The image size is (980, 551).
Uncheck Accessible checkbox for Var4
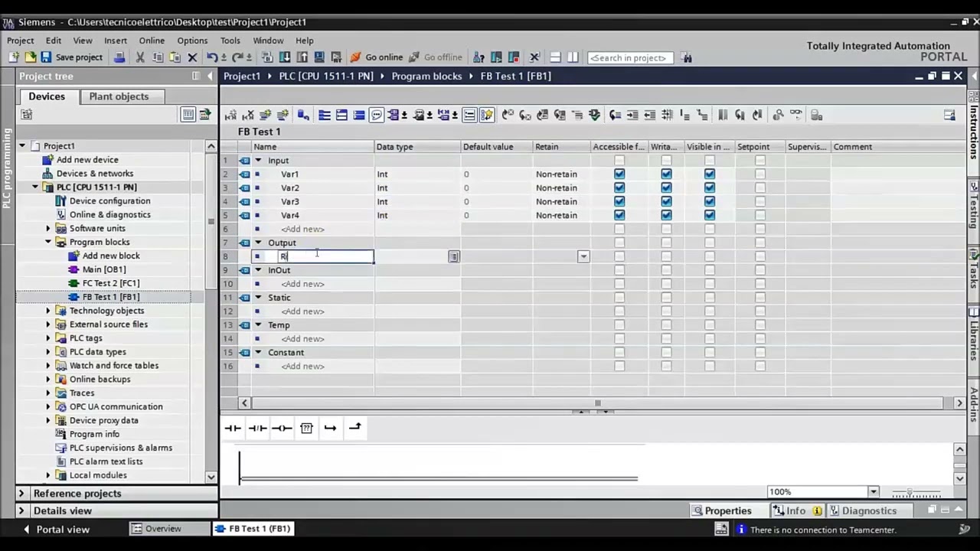point(619,216)
